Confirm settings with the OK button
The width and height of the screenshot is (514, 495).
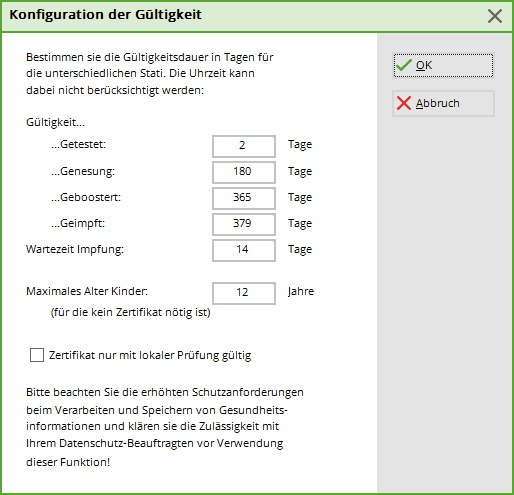tap(443, 65)
